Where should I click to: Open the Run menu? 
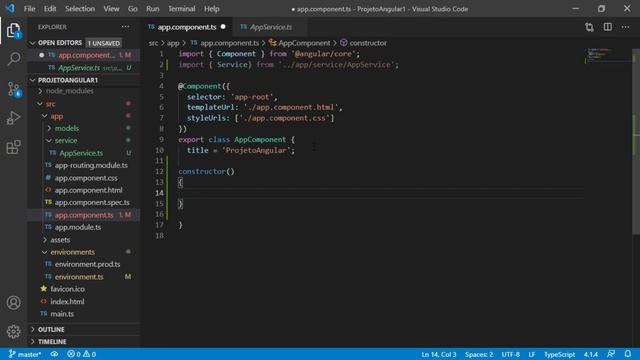153,9
